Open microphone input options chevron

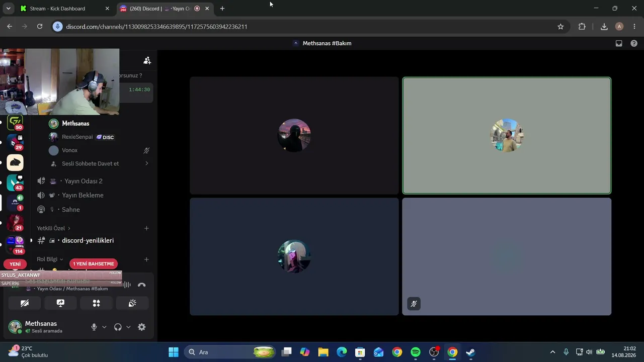(x=104, y=327)
